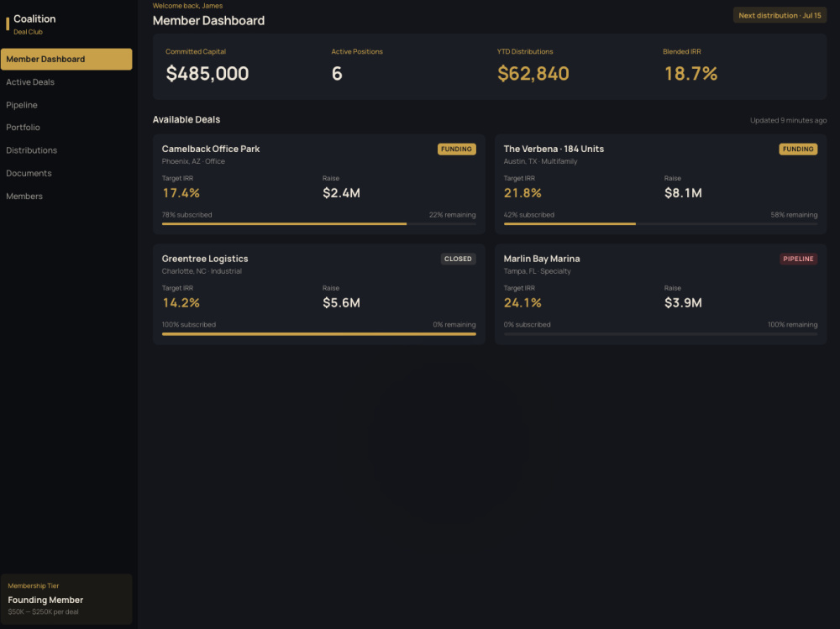Screen dimensions: 840x629
Task: Click the Updated 9 minutes ago text
Action: (788, 121)
